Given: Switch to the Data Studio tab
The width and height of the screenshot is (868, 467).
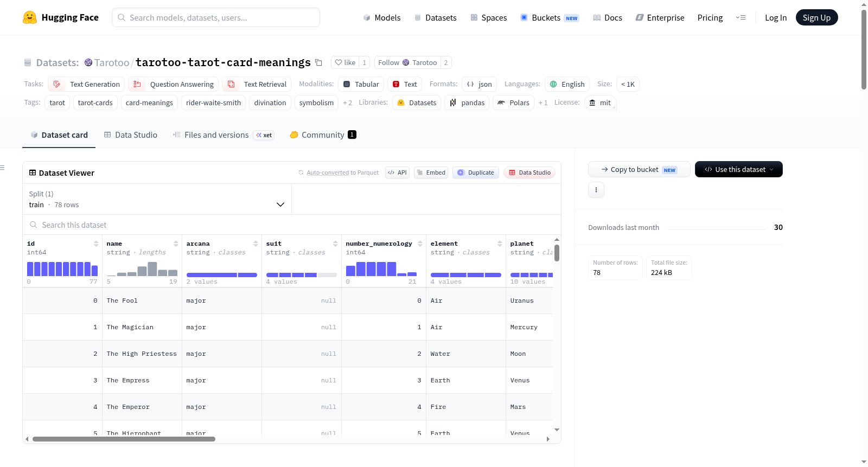Looking at the screenshot, I should [x=131, y=135].
